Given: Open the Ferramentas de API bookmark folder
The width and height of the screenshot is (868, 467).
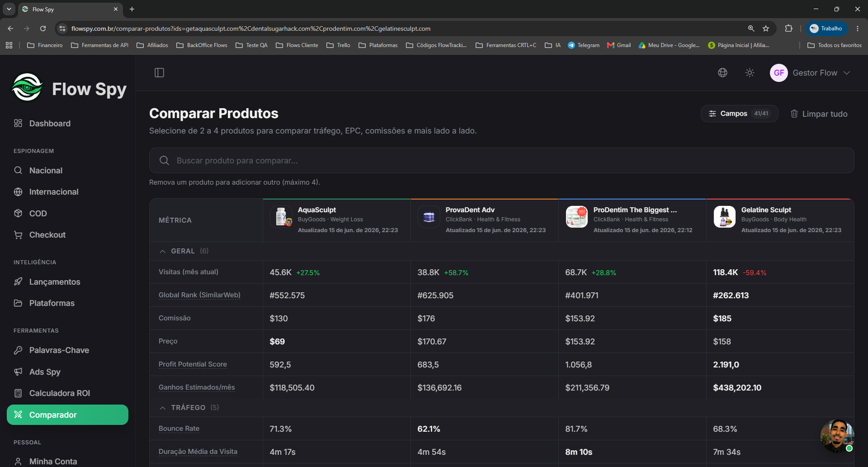Looking at the screenshot, I should coord(100,45).
